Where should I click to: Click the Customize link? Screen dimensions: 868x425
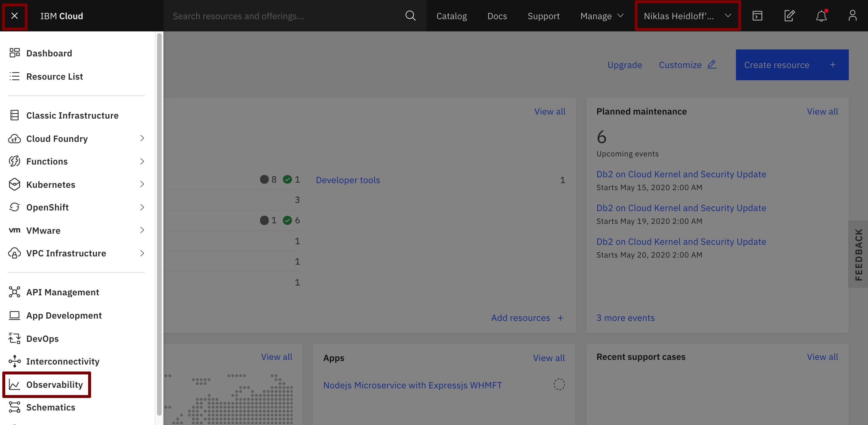point(680,65)
